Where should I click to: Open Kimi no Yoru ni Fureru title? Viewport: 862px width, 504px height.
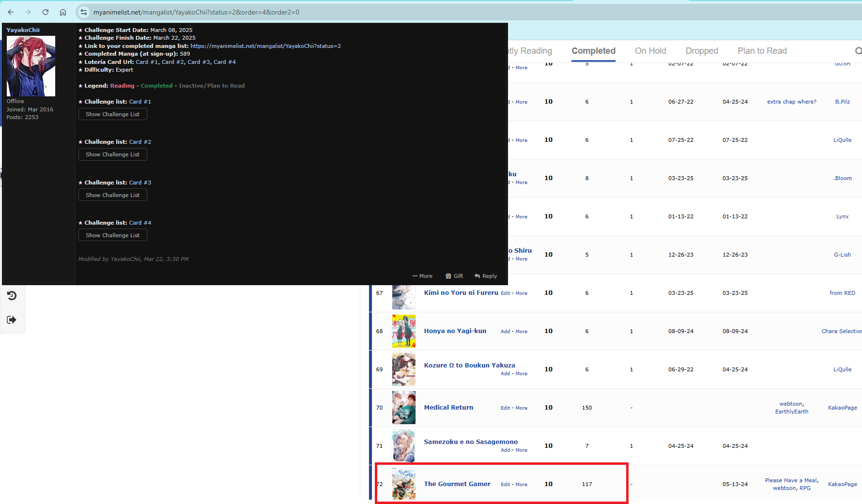(461, 293)
